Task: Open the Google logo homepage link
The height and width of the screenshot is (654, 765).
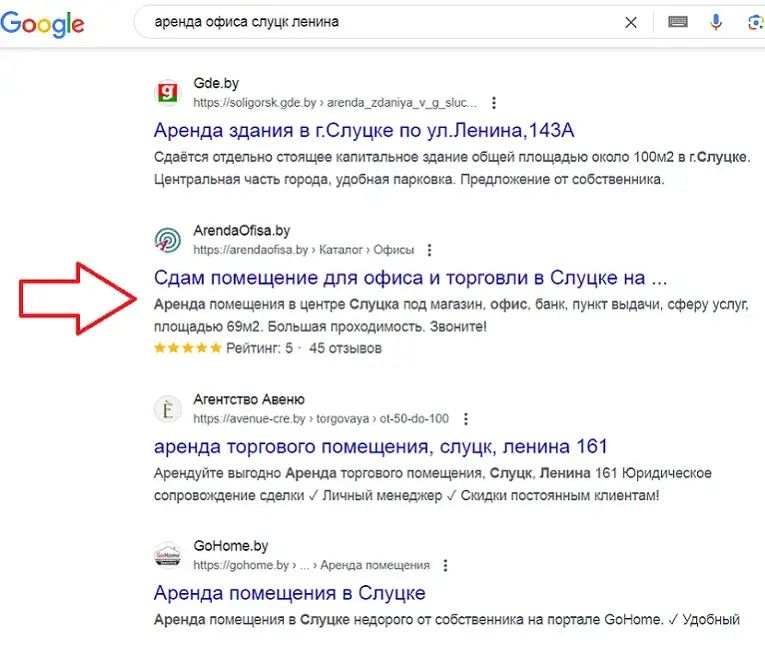Action: (x=42, y=23)
